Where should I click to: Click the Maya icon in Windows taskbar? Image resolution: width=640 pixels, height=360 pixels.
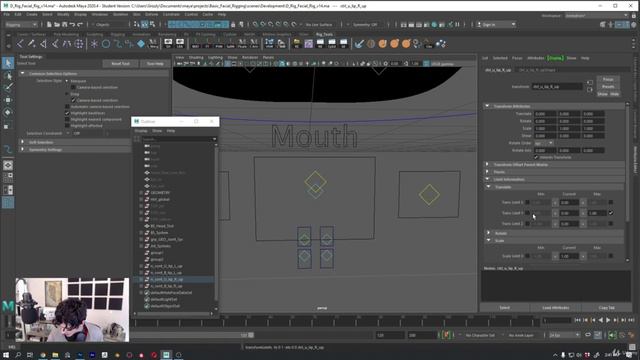click(166, 355)
